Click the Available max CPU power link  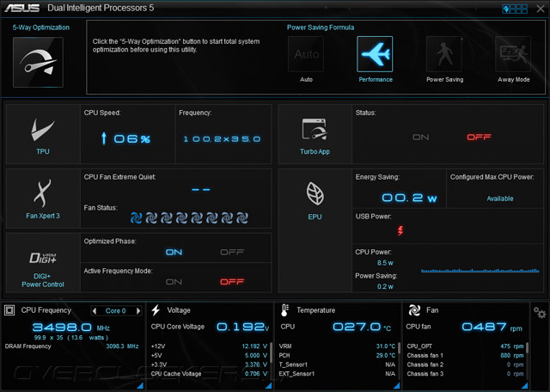coord(500,199)
